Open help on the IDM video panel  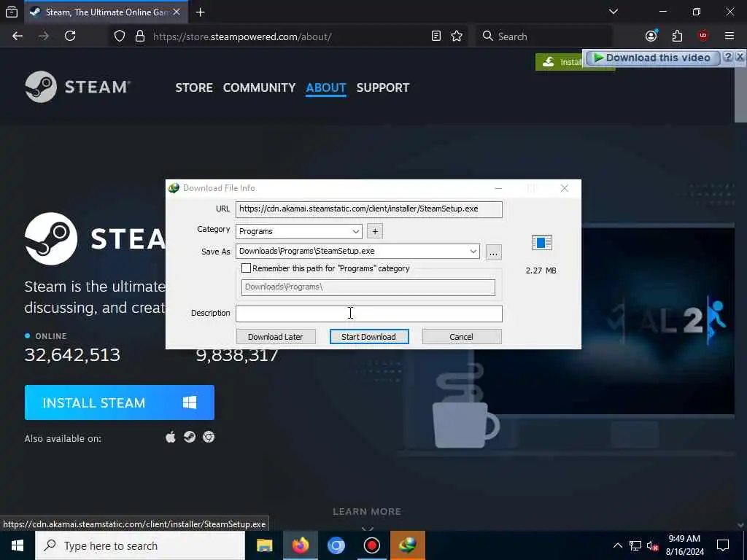click(727, 57)
